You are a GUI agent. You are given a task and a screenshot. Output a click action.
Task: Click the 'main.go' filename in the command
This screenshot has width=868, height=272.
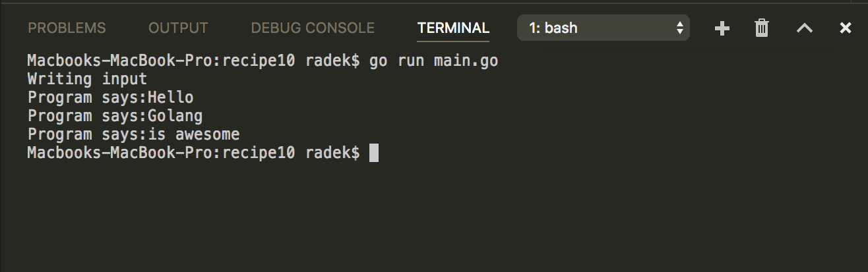pyautogui.click(x=466, y=61)
